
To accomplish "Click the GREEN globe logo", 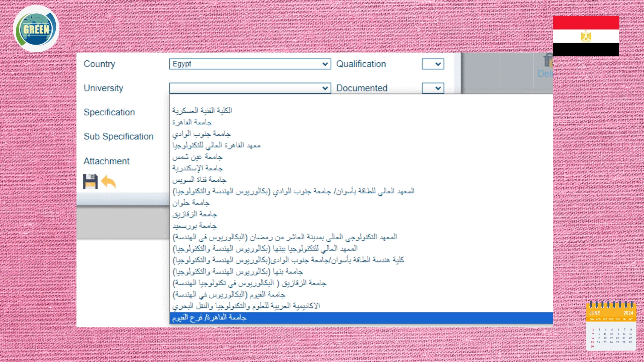I will click(x=36, y=29).
